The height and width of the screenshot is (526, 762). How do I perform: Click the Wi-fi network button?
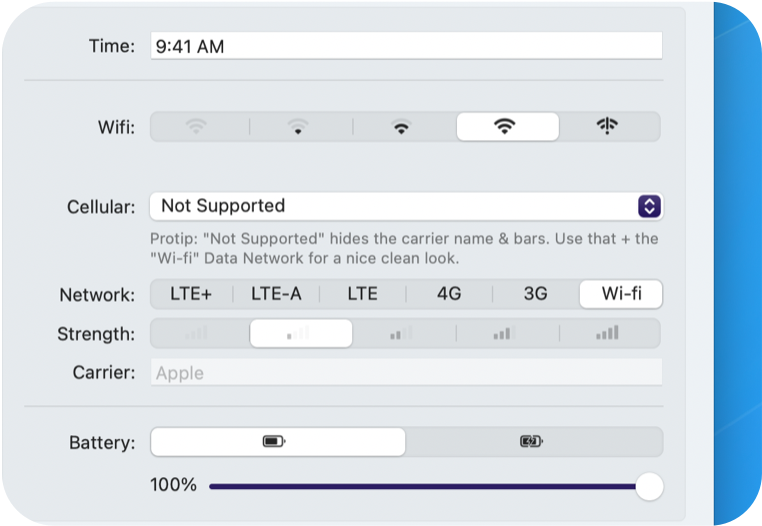tap(620, 294)
